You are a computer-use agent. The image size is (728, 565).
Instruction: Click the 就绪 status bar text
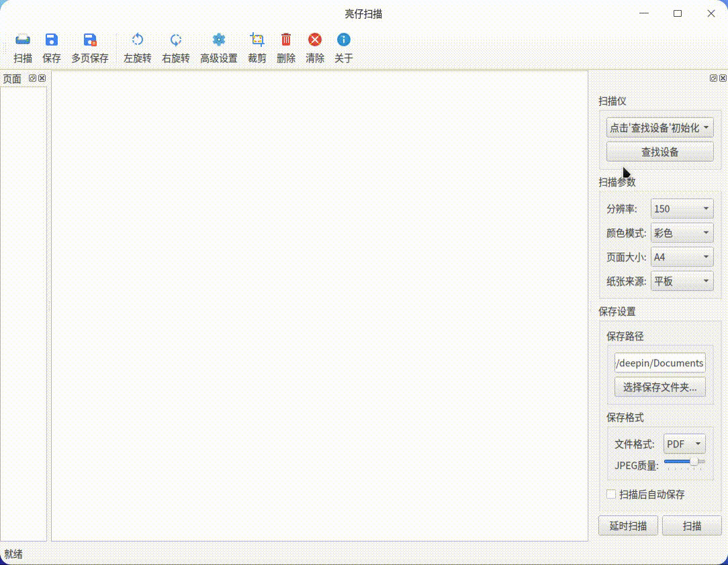13,554
